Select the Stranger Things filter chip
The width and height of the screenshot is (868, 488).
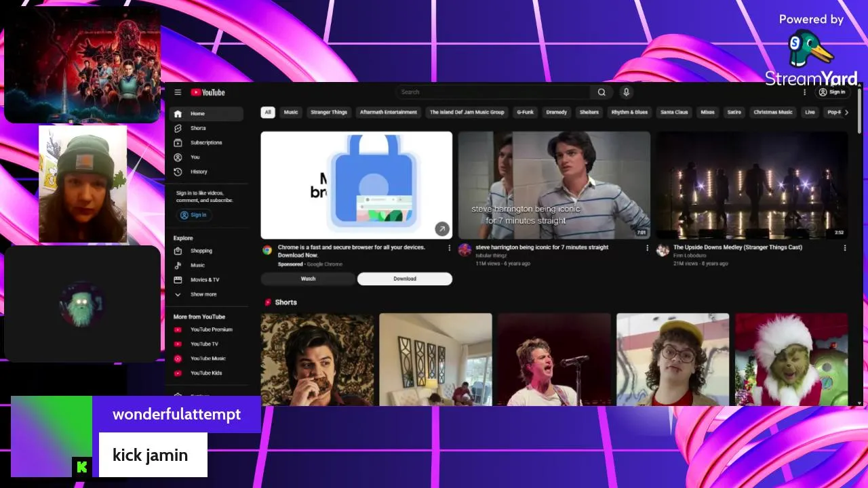[x=329, y=113]
